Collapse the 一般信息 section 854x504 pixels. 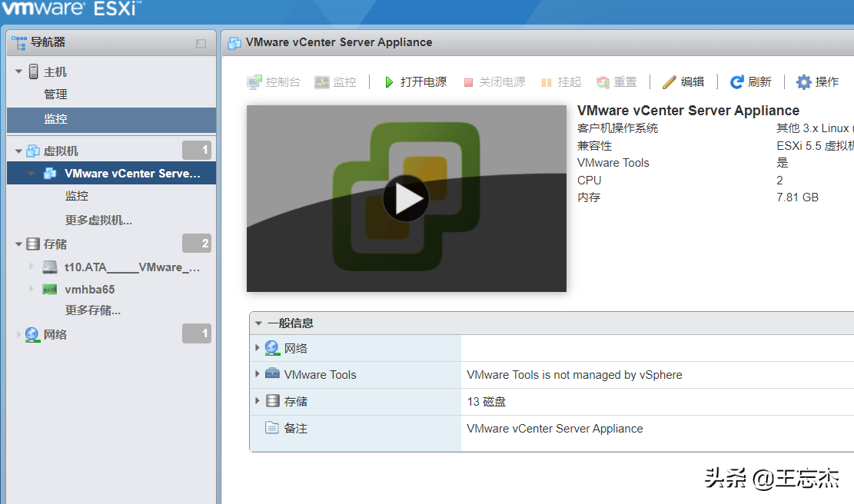point(259,323)
